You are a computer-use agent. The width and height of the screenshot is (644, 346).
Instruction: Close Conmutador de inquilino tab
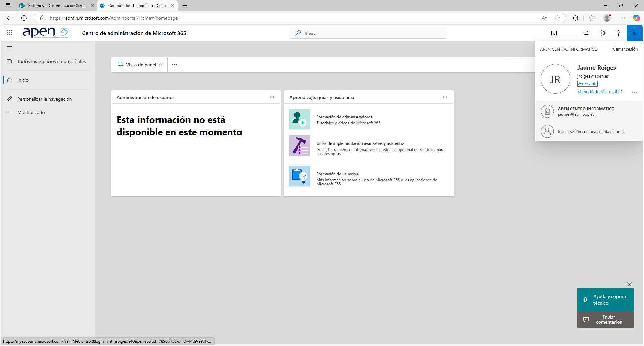click(x=173, y=6)
